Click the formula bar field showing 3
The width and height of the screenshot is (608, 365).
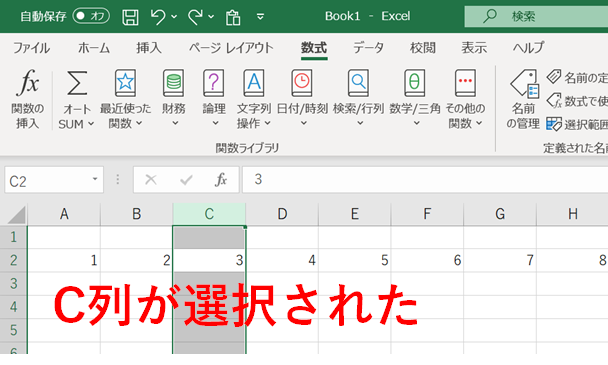coord(425,180)
